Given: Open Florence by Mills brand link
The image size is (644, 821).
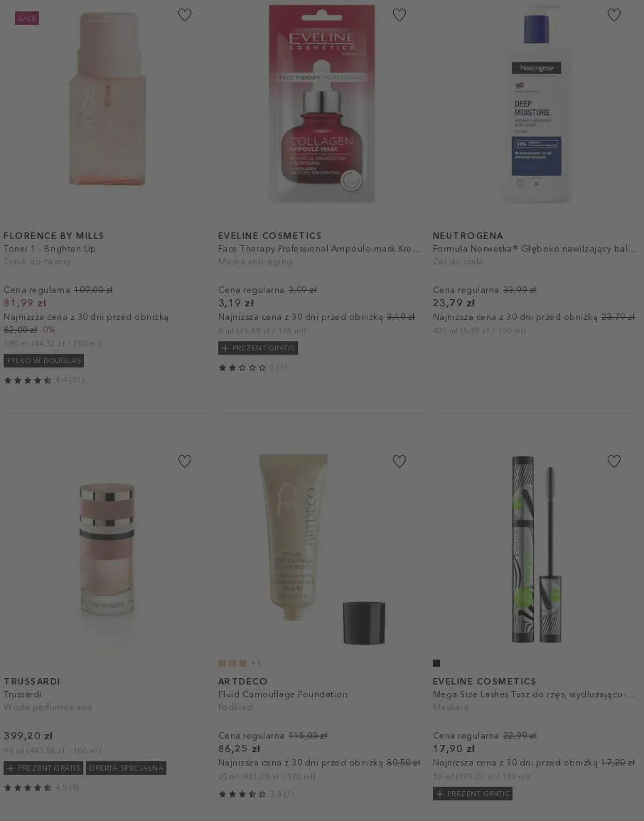Looking at the screenshot, I should coord(54,235).
